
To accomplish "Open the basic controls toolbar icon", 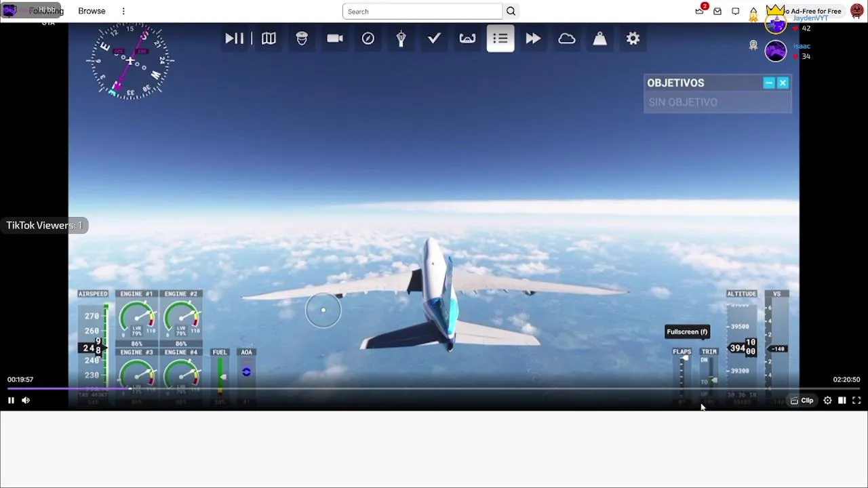I will click(x=467, y=39).
